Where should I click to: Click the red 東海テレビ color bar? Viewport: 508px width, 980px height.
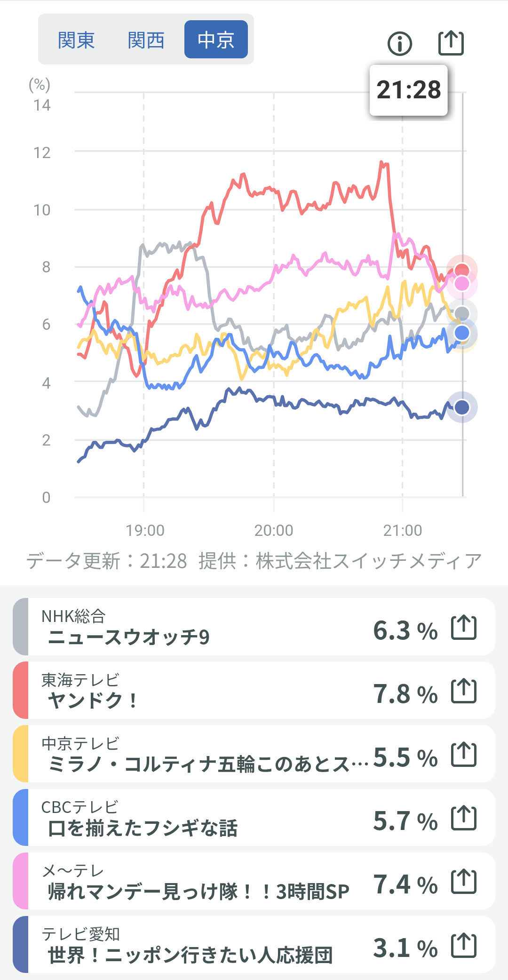pyautogui.click(x=21, y=691)
